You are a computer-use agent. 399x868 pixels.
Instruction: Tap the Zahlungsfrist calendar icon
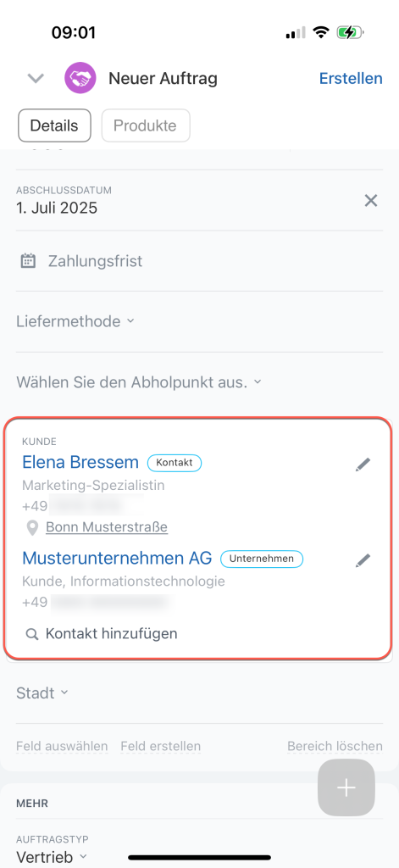[28, 261]
